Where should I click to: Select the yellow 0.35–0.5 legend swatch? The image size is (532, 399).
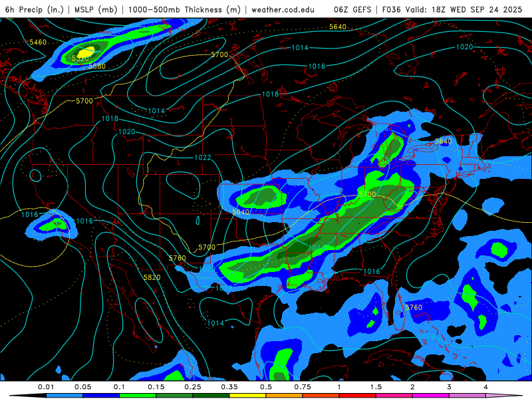coord(247,396)
